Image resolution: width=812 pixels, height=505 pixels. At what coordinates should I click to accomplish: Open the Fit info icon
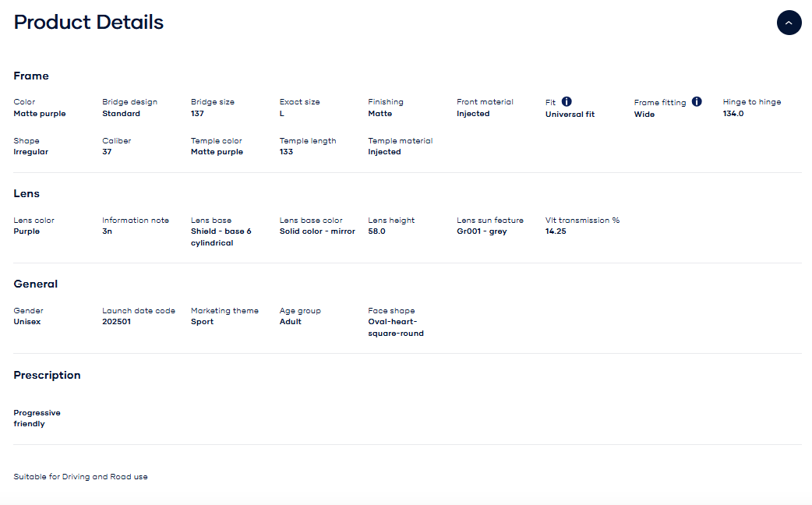567,102
